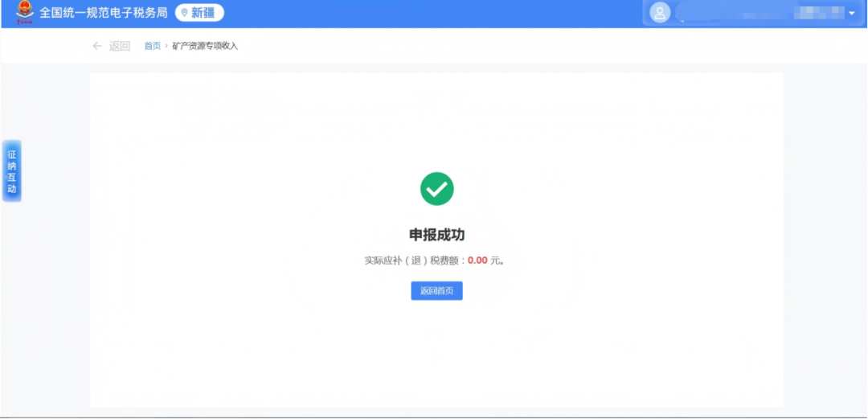Open the user avatar icon
Screen dimensions: 868x419
click(x=659, y=14)
